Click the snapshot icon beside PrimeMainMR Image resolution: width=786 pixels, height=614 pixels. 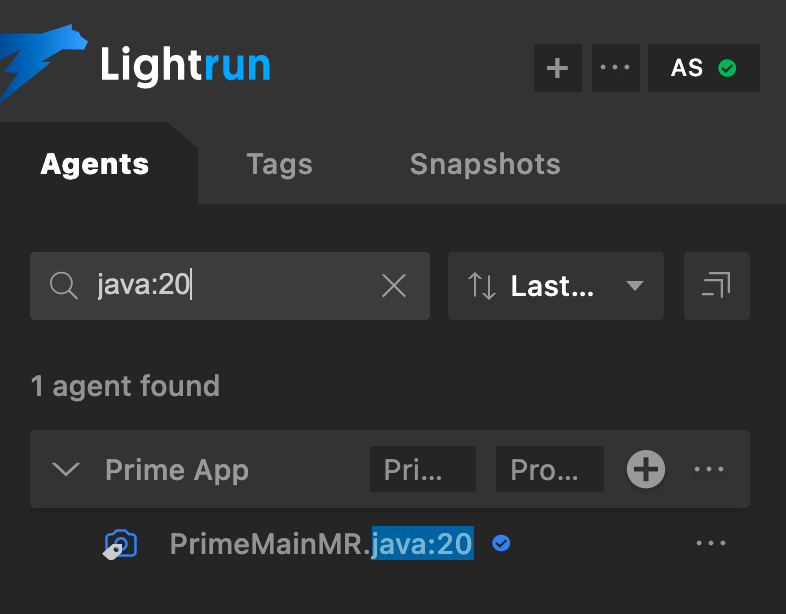point(121,544)
